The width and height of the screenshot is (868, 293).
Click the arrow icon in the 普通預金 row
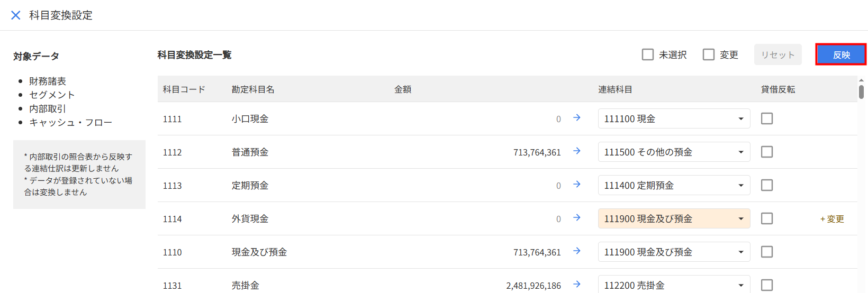click(x=577, y=151)
